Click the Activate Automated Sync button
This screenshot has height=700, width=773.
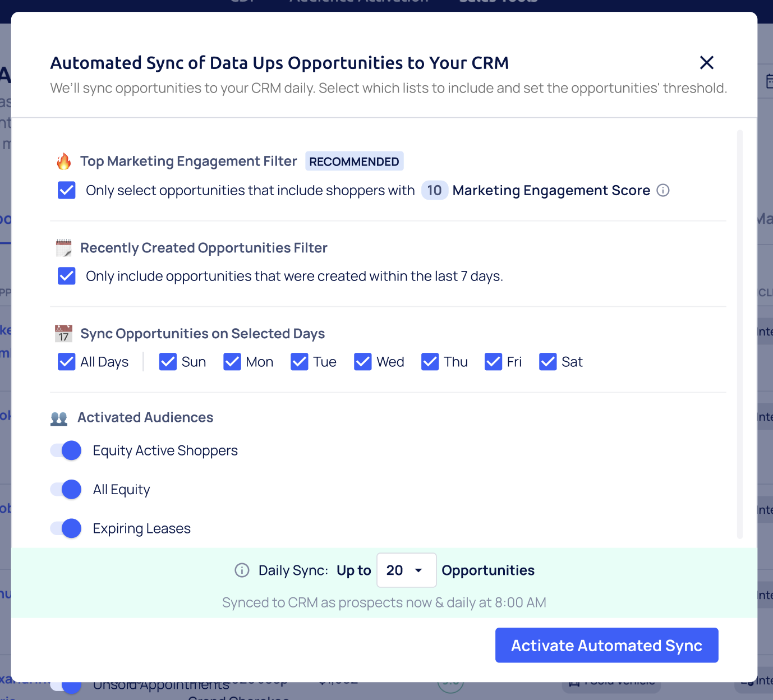(606, 646)
